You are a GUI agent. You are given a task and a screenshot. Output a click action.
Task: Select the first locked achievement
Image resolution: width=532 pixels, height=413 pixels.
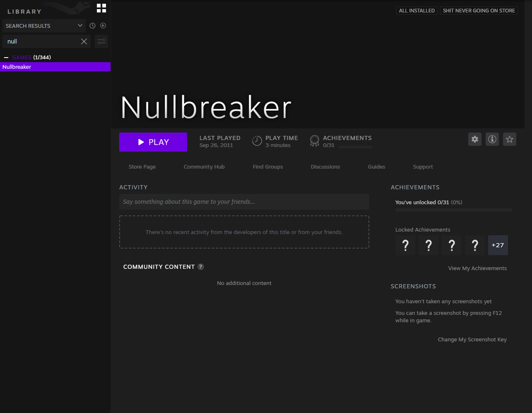[405, 245]
